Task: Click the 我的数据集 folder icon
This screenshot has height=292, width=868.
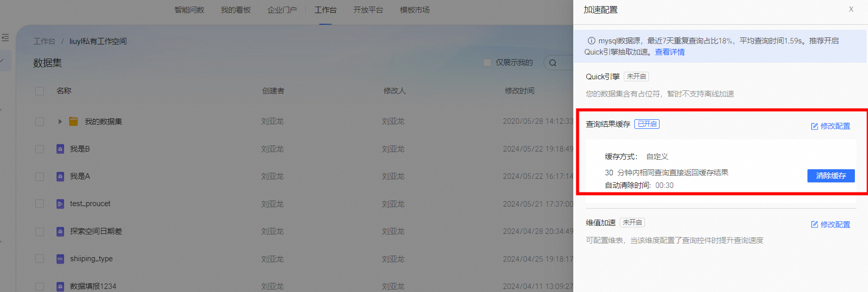Action: (74, 121)
